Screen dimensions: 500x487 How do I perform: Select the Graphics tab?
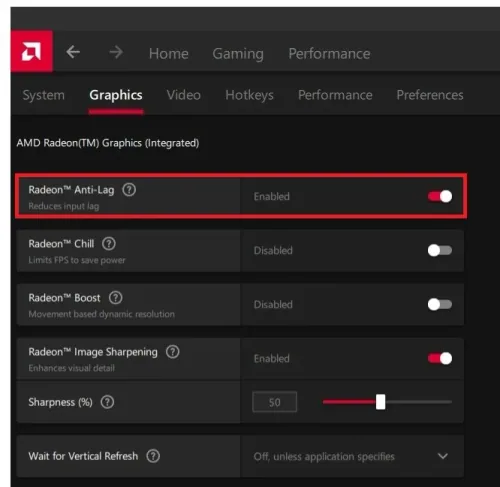116,95
